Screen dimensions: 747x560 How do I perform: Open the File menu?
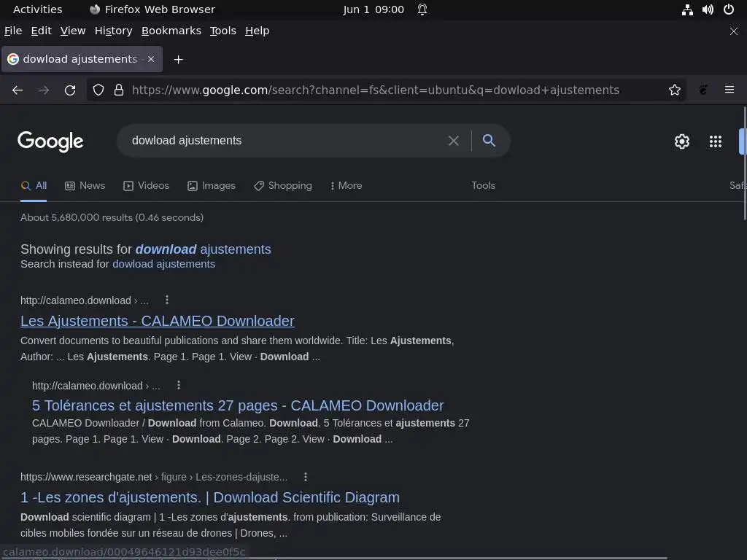point(13,31)
